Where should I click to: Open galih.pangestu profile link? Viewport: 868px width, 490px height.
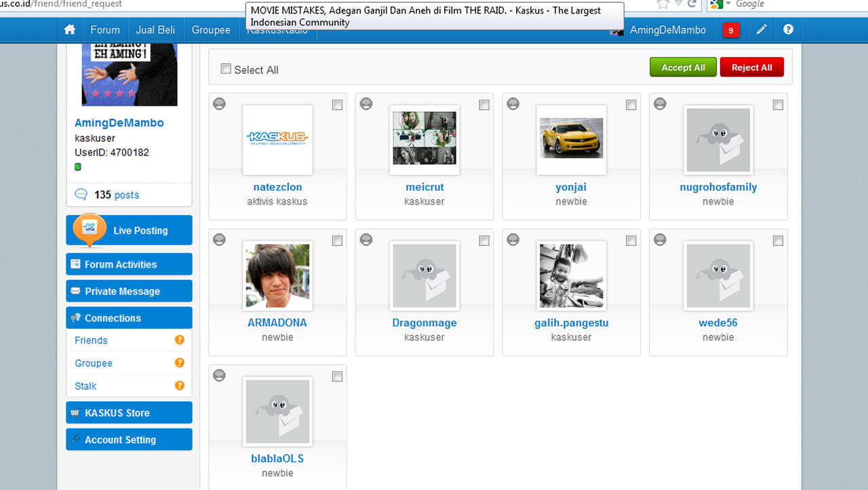coord(572,323)
